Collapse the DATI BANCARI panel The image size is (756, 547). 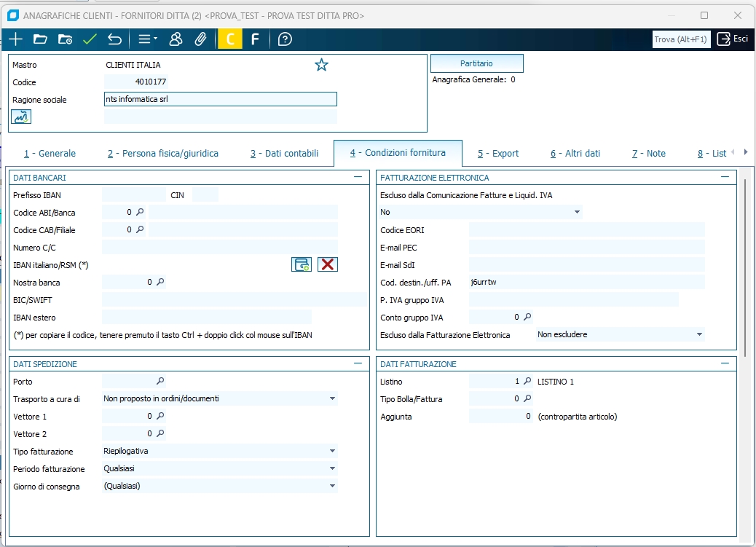click(358, 177)
